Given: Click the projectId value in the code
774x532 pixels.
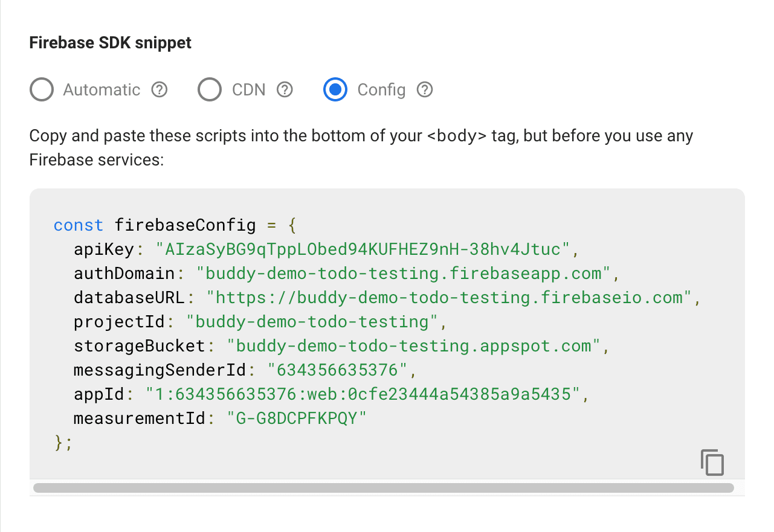Looking at the screenshot, I should tap(312, 322).
